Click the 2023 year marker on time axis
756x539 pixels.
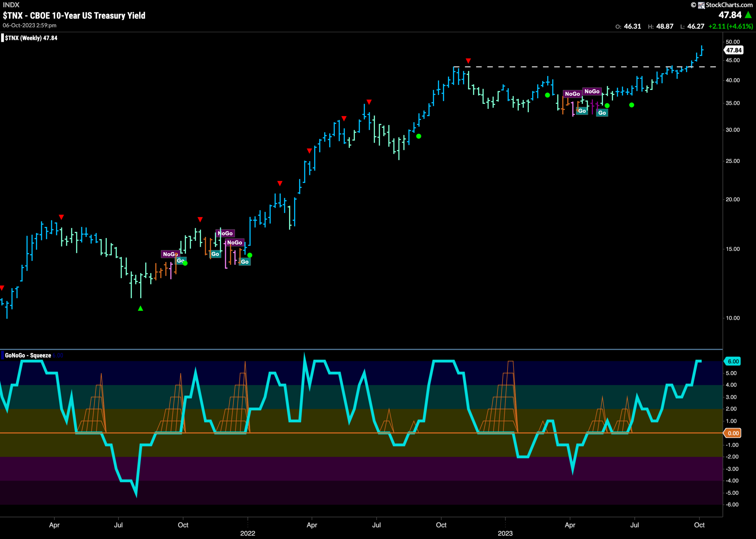[x=505, y=533]
